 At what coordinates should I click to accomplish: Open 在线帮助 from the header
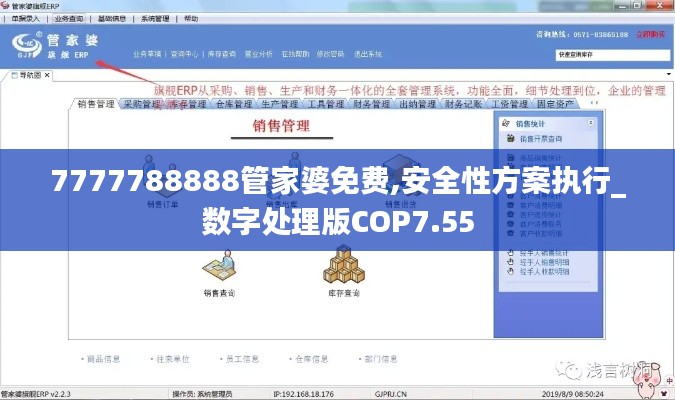pos(296,54)
